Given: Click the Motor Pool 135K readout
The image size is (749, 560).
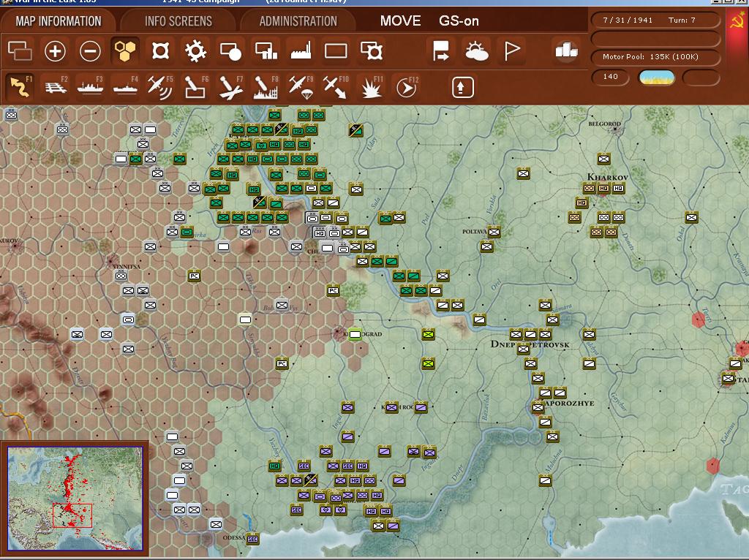Looking at the screenshot, I should pyautogui.click(x=655, y=57).
